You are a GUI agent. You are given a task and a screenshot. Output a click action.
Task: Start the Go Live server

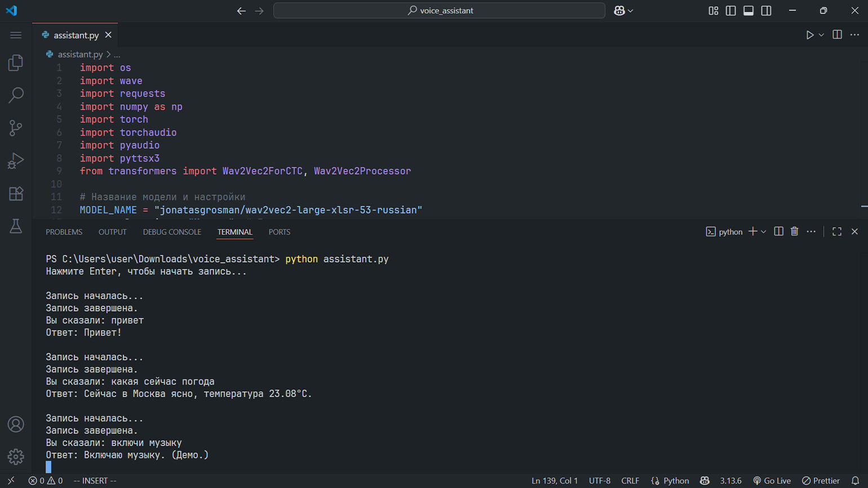coord(772,481)
